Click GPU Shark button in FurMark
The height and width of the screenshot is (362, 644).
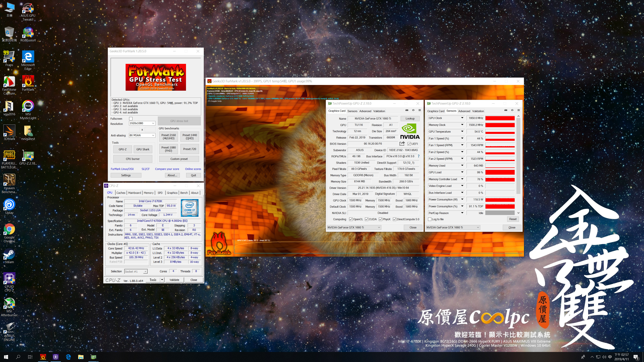tap(143, 149)
